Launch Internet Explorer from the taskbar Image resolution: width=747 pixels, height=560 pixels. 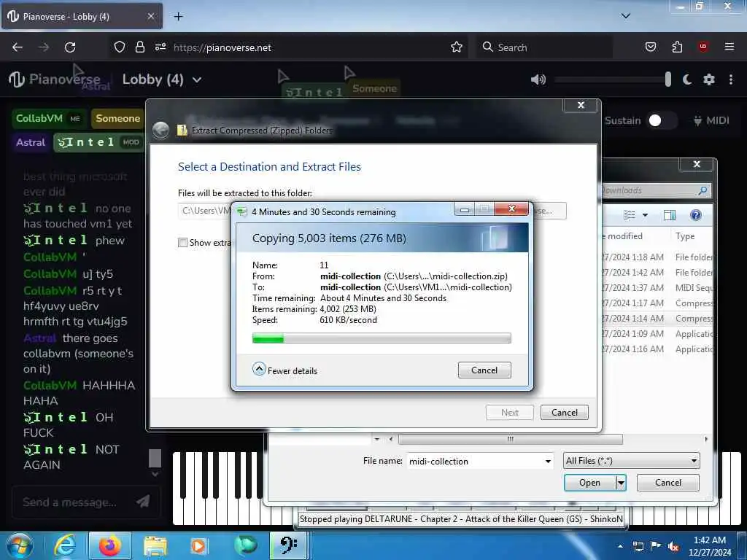(65, 545)
